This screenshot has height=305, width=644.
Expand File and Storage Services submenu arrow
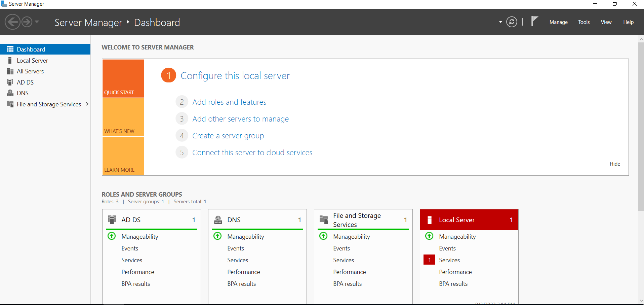pyautogui.click(x=87, y=104)
